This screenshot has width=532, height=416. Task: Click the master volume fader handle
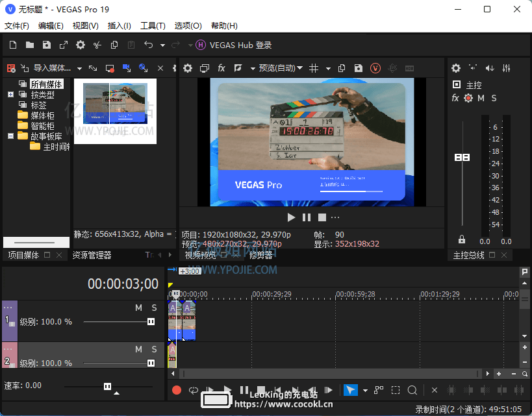pos(462,157)
